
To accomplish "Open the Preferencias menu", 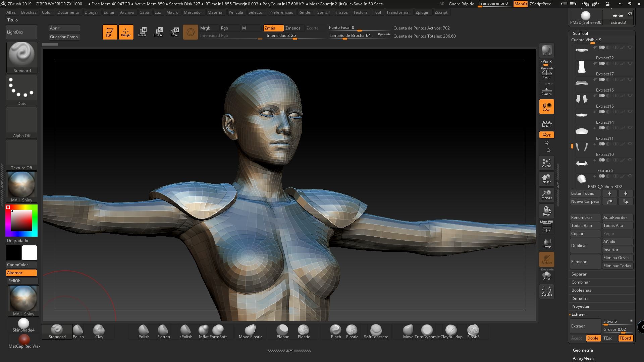I will click(x=281, y=12).
